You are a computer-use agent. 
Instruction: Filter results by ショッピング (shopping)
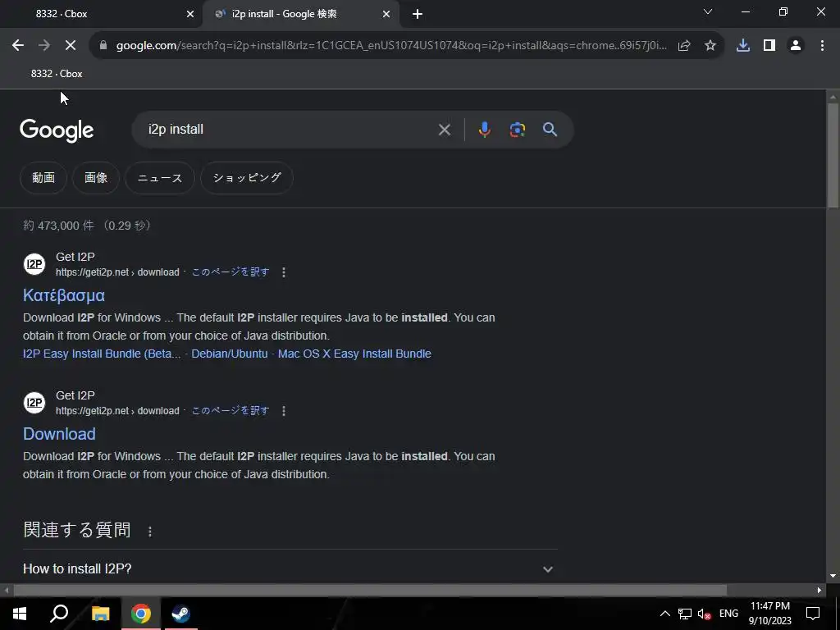click(247, 178)
